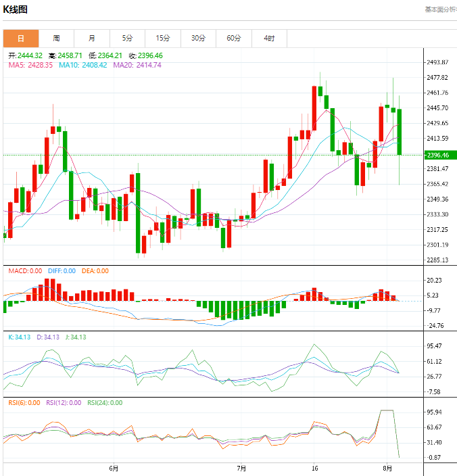This screenshot has height=476, width=457.
Task: Click the green current price tag 2396.46
Action: click(440, 155)
